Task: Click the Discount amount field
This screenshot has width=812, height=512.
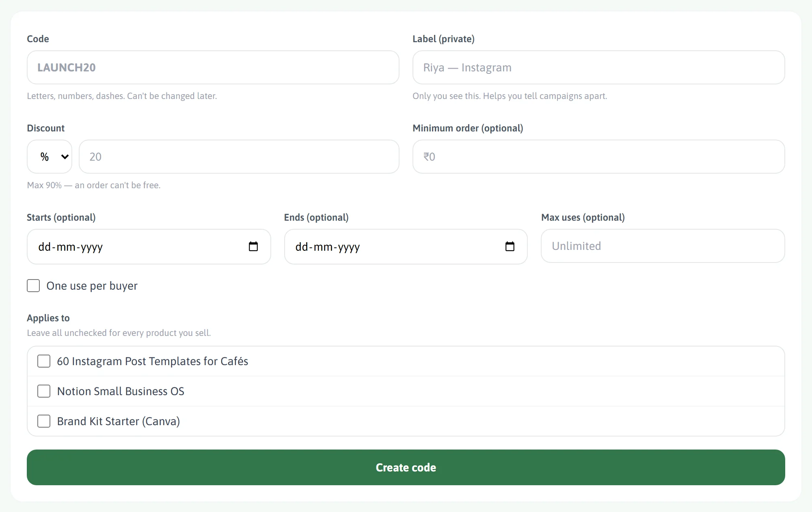Action: (239, 157)
